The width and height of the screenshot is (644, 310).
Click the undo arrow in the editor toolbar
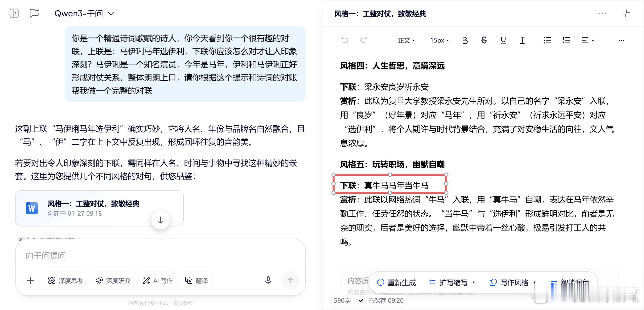coord(345,40)
